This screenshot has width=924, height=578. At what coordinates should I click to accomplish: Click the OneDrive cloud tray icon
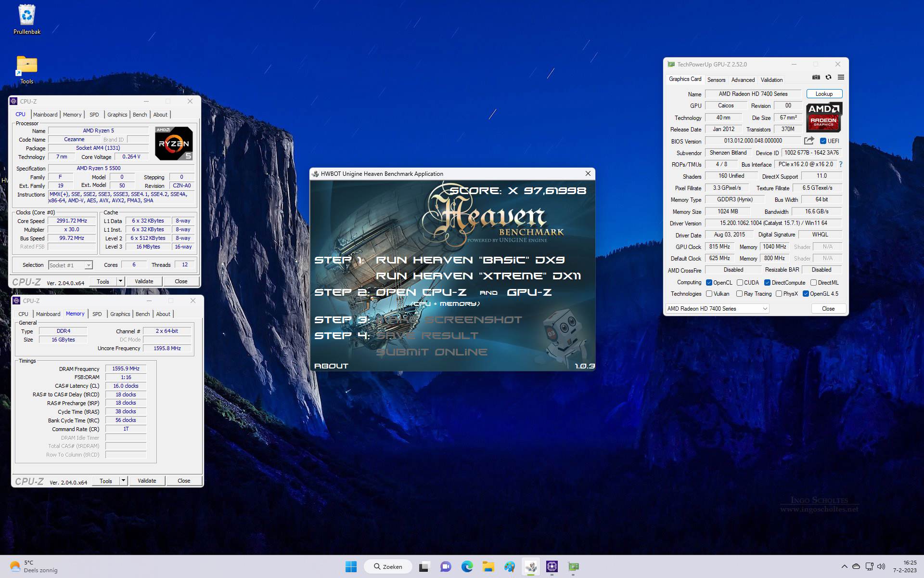coord(856,566)
